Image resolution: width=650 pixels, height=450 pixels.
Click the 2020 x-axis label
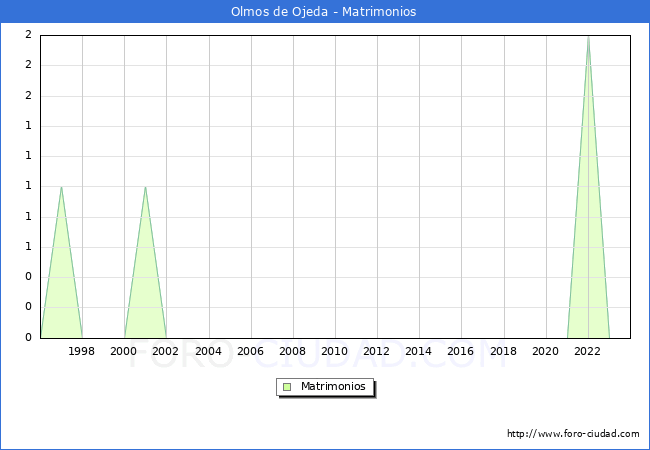(x=546, y=351)
